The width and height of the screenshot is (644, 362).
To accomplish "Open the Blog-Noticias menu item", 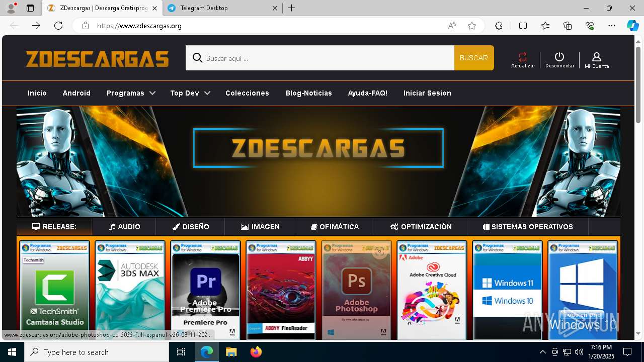I will (308, 93).
